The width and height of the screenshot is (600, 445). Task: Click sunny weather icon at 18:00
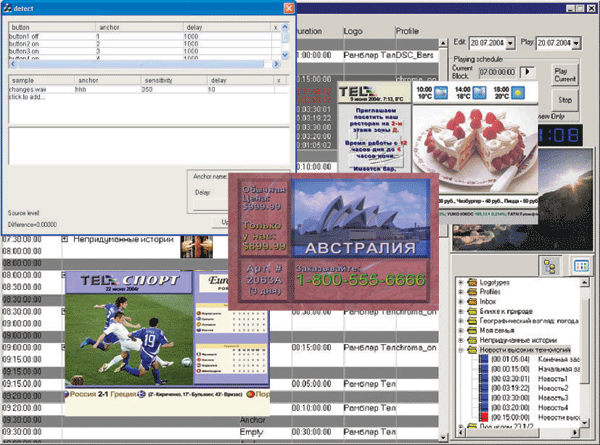pyautogui.click(x=518, y=93)
